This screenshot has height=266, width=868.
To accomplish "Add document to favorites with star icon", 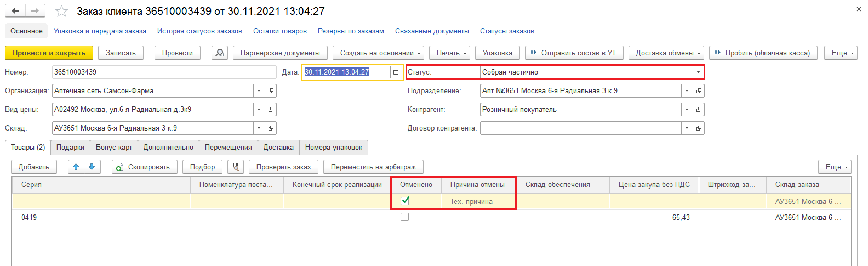I will pyautogui.click(x=62, y=12).
